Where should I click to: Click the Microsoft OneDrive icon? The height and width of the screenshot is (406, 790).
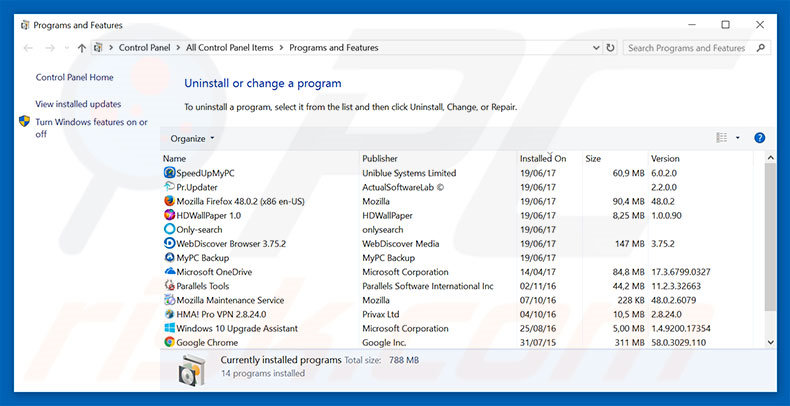click(x=169, y=272)
